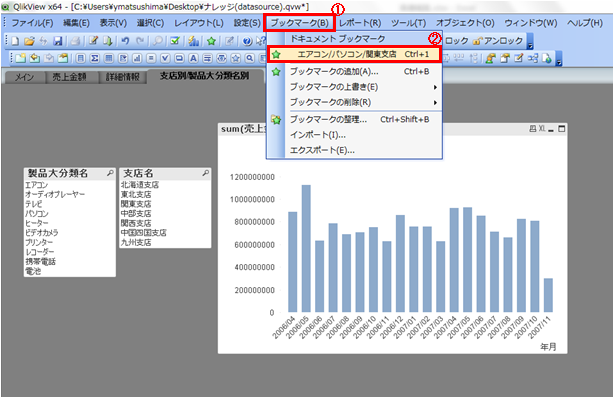Image resolution: width=613 pixels, height=397 pixels.
Task: Click the Add Sheet icon
Action: coord(20,58)
